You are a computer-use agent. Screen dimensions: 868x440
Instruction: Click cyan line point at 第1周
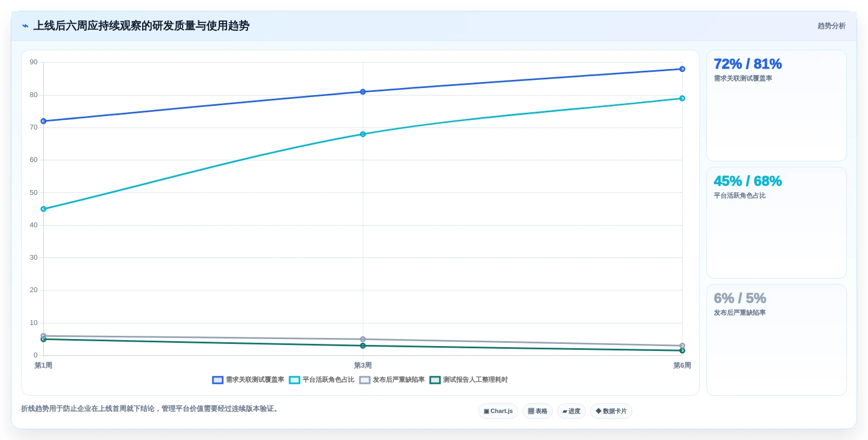tap(43, 209)
